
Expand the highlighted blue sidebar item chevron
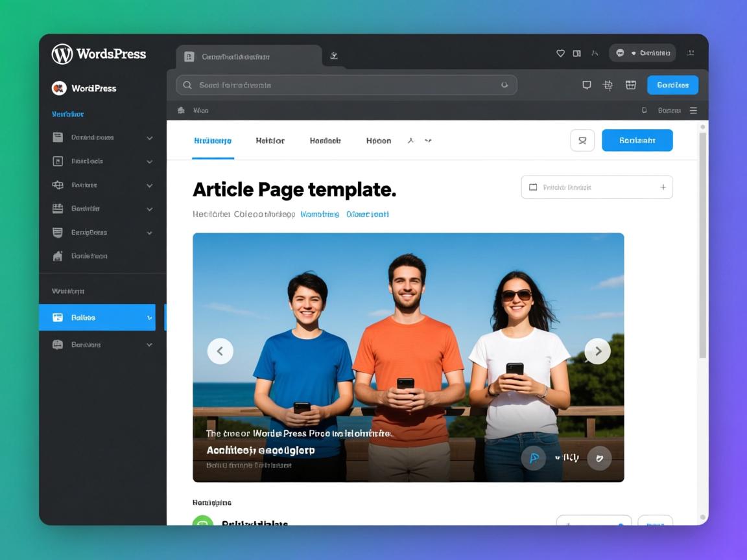pos(150,318)
